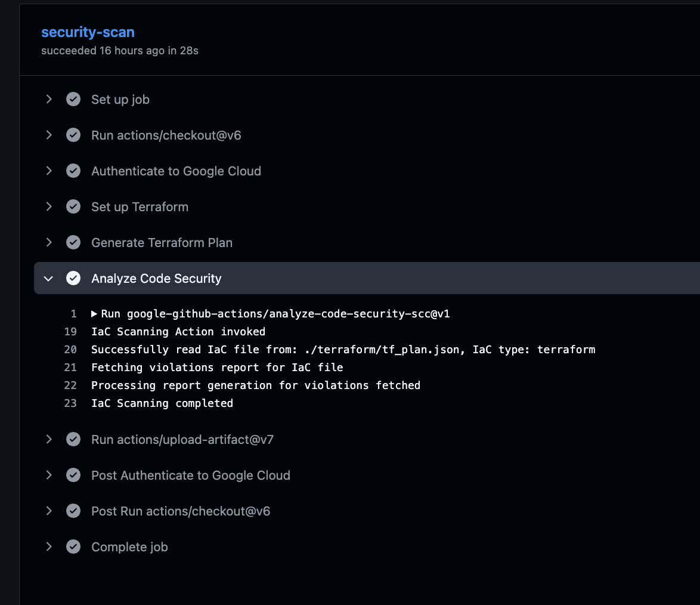Expand Post Run actions/checkout@v6 chevron
This screenshot has height=605, width=700.
[x=49, y=511]
